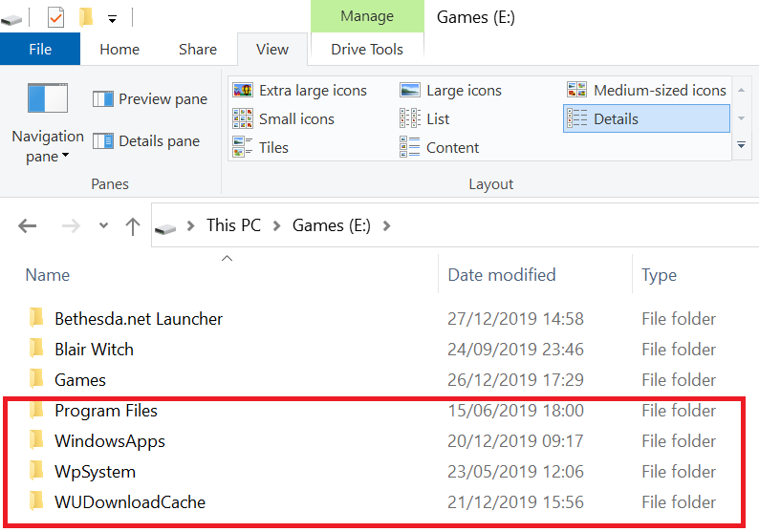
Task: Expand chevron after Games (E:) breadcrumb
Action: [x=386, y=225]
